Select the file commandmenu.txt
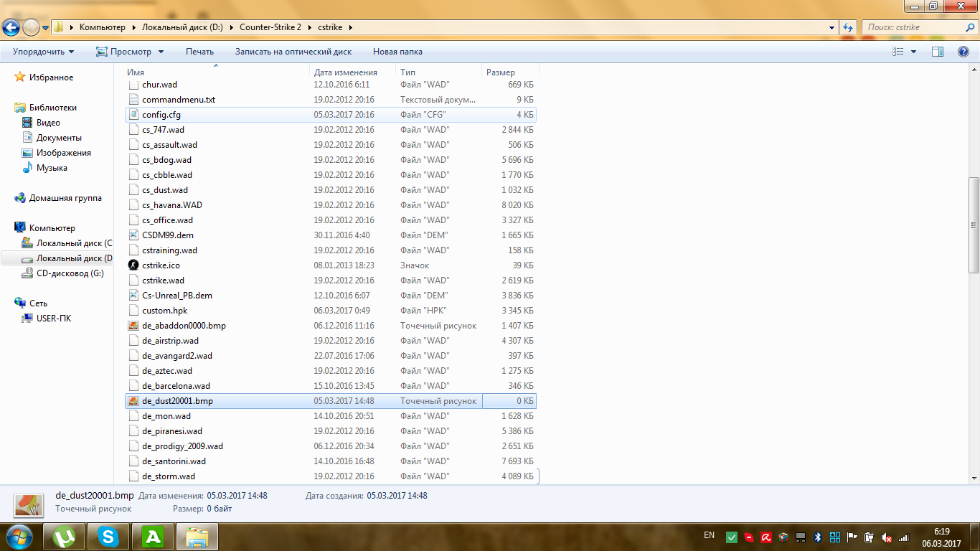Image resolution: width=980 pixels, height=551 pixels. coord(330,100)
